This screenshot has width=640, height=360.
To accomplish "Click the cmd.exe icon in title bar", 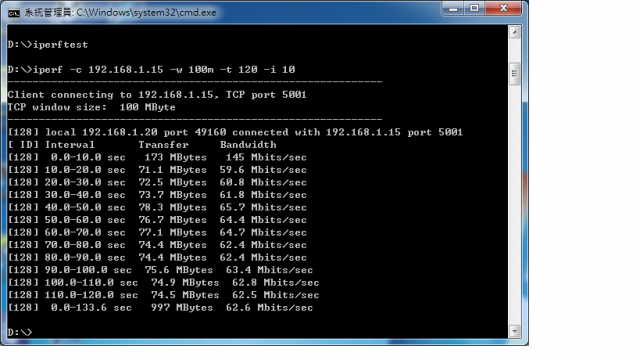I will (14, 13).
